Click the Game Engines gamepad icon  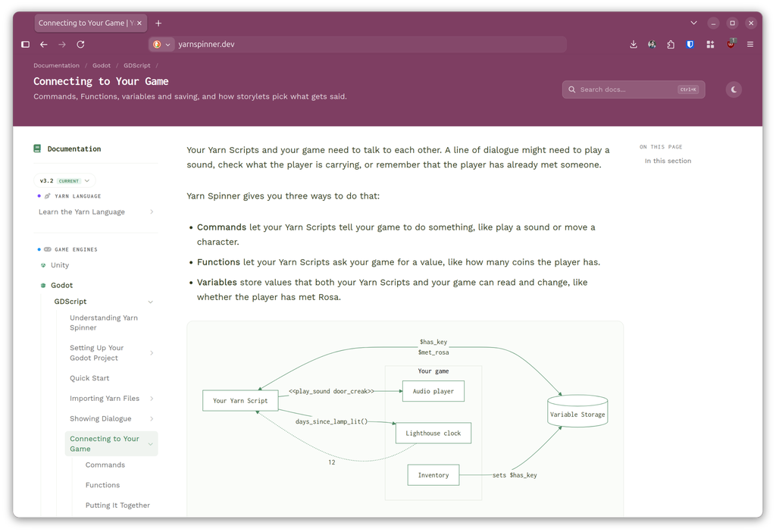click(48, 249)
